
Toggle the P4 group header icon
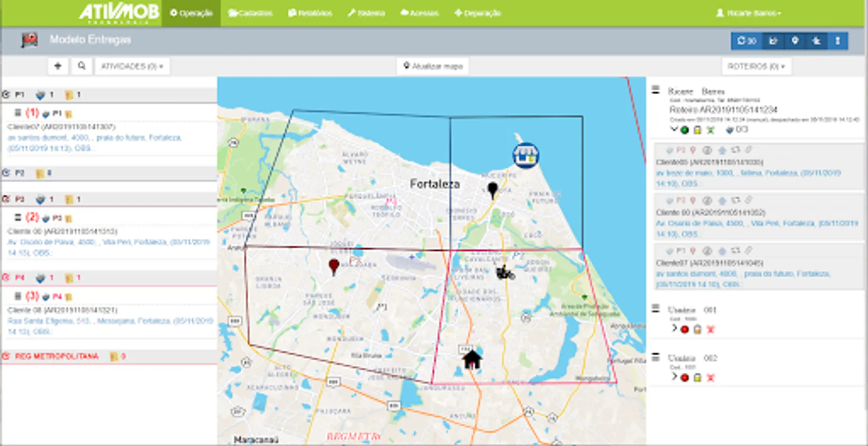click(x=6, y=278)
